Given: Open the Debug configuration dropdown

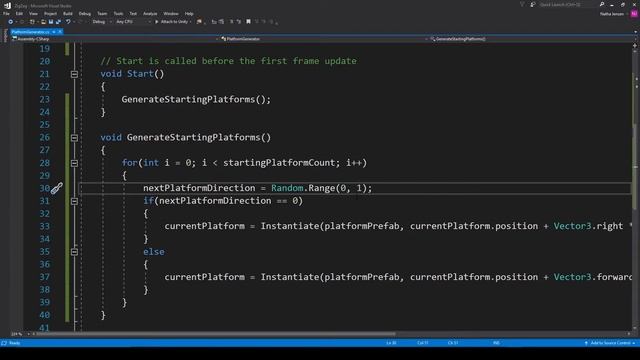Looking at the screenshot, I should pos(102,22).
